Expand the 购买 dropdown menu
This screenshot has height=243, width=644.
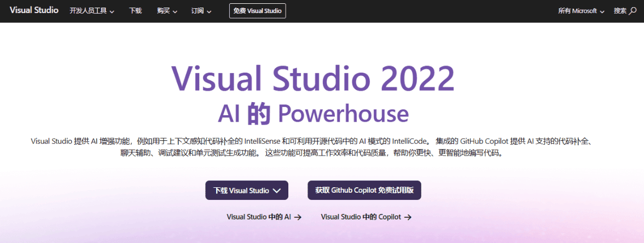(167, 11)
